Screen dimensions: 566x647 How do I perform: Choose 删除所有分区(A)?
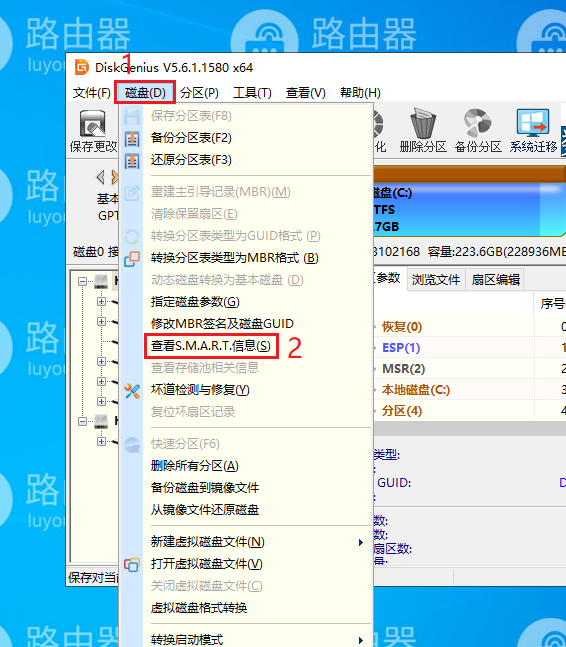[x=195, y=466]
